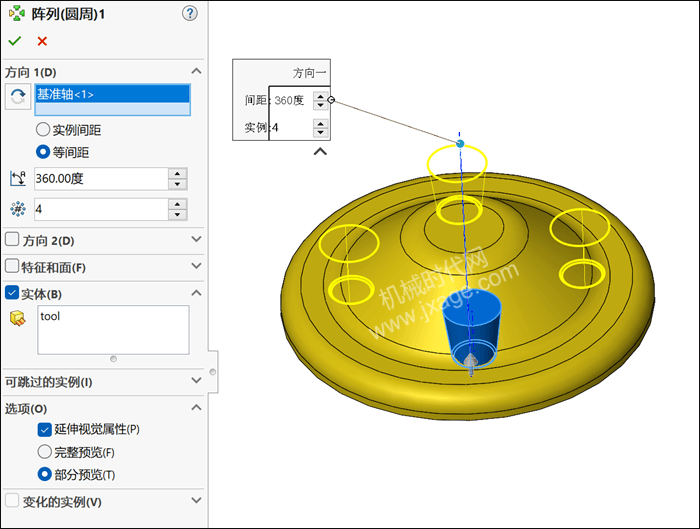Image resolution: width=700 pixels, height=529 pixels.
Task: Enable the 特征和面(F) checkbox
Action: (x=12, y=267)
